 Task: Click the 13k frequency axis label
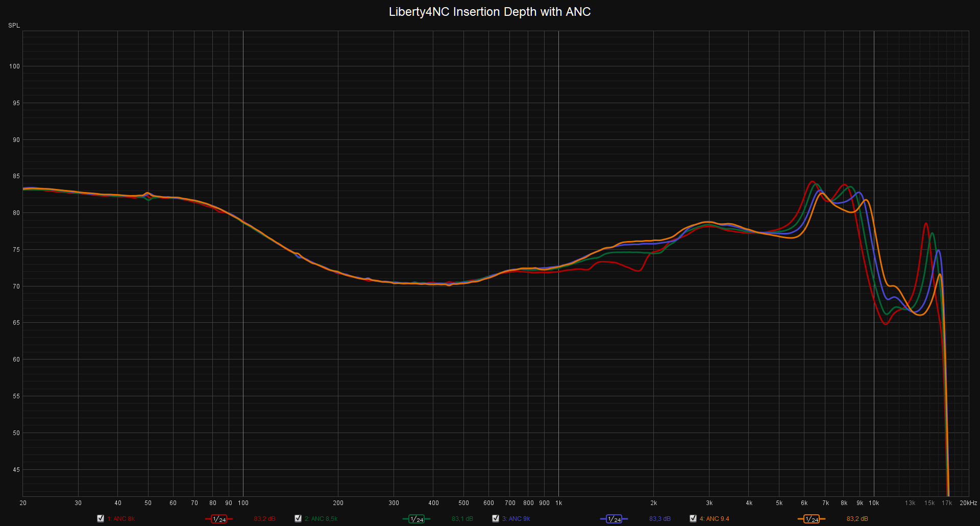pyautogui.click(x=910, y=503)
